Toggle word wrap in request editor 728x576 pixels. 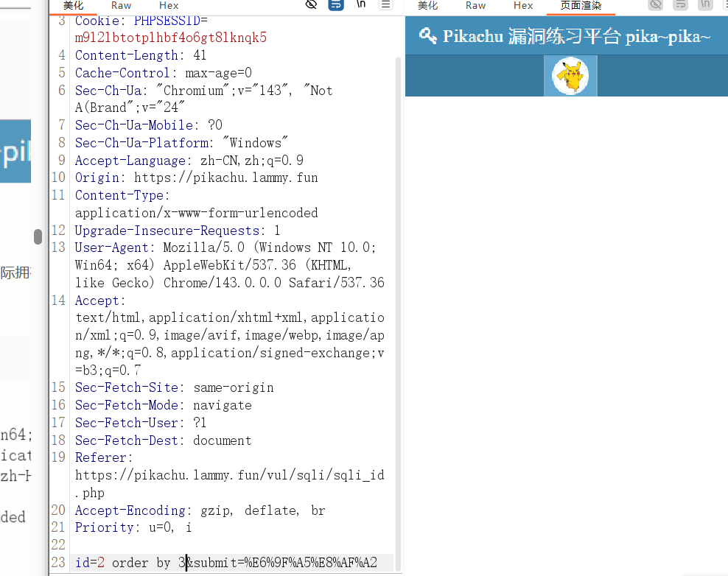click(x=336, y=4)
